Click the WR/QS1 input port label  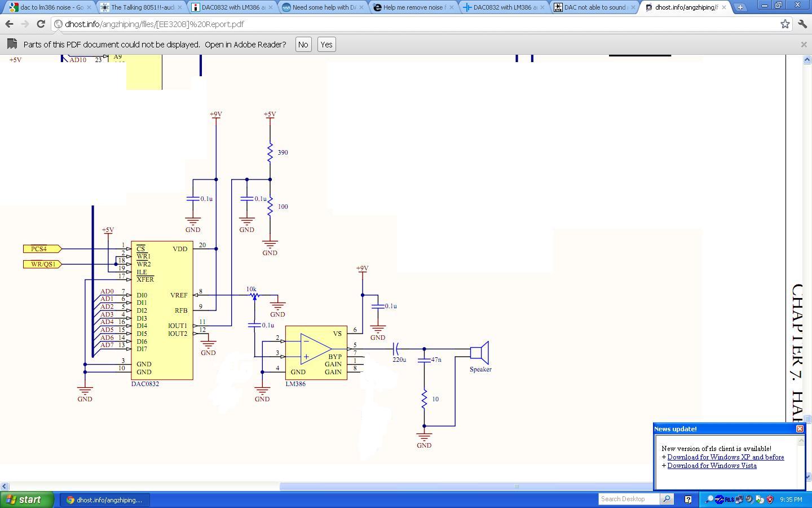click(43, 264)
